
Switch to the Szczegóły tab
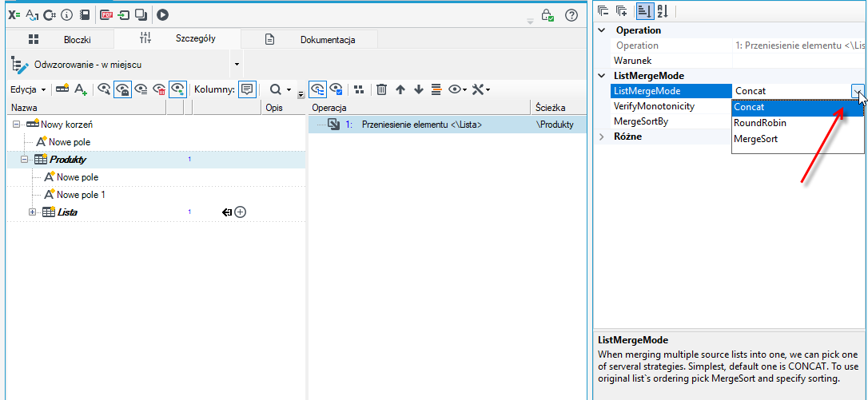point(177,39)
